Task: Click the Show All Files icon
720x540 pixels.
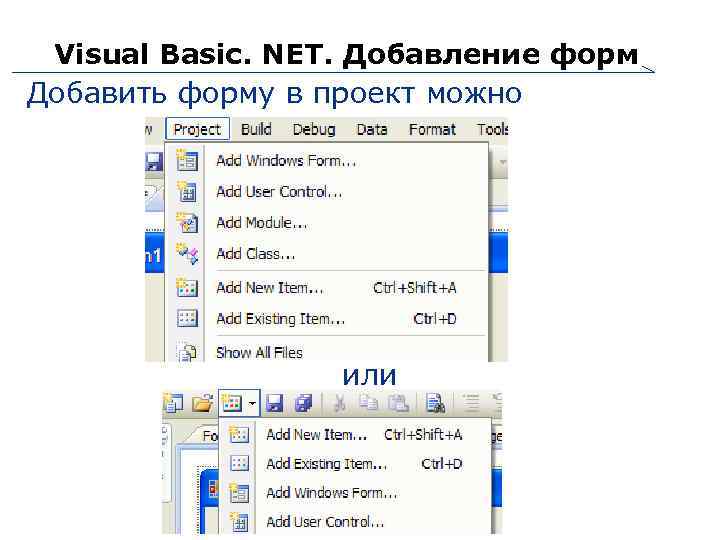Action: [187, 353]
